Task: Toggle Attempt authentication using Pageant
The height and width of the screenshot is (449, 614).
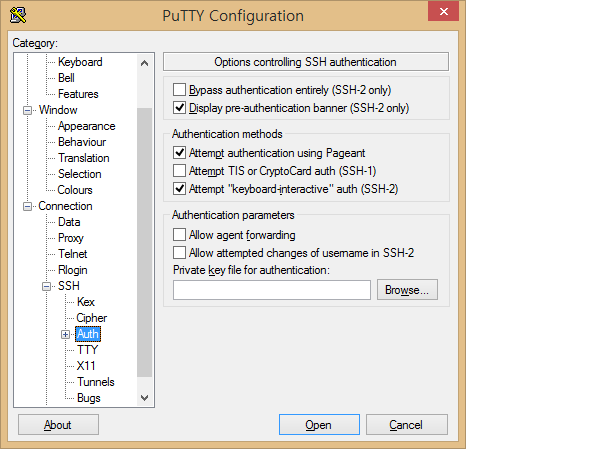Action: coord(179,153)
